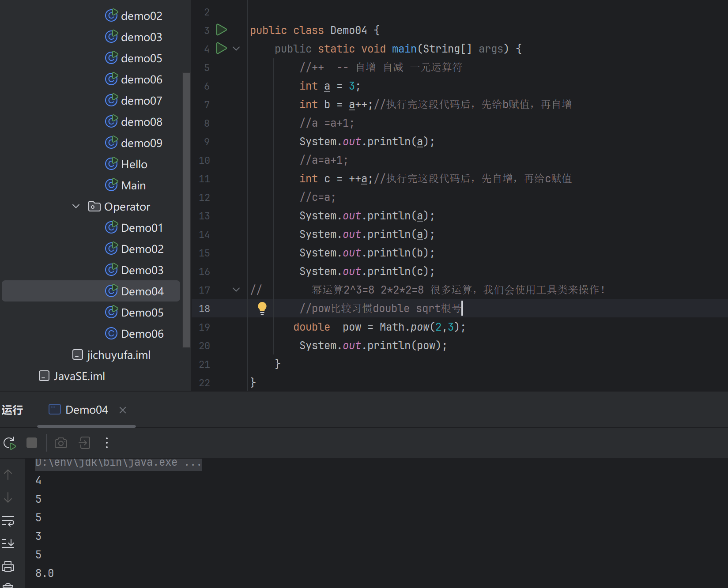This screenshot has height=588, width=728.
Task: Close the Demo04 run tab
Action: click(123, 410)
